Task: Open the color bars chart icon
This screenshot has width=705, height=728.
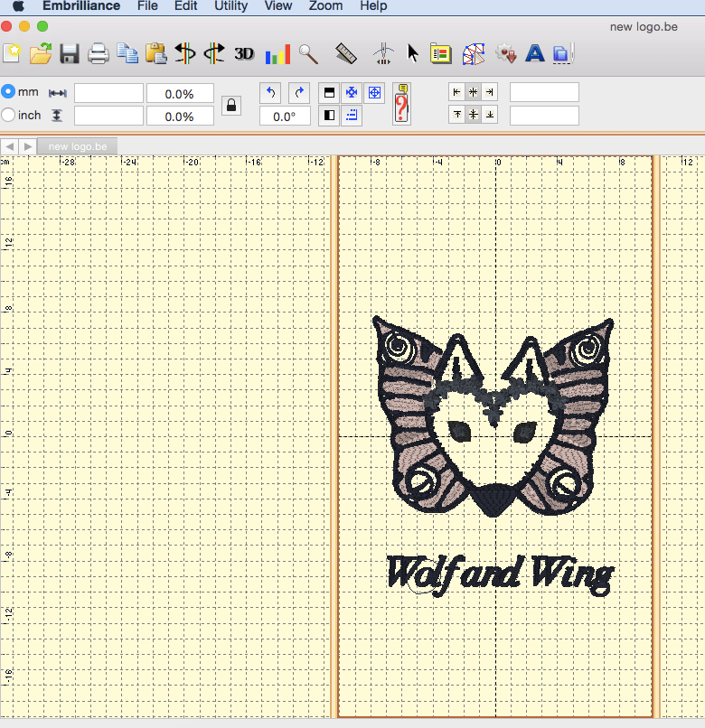Action: [x=277, y=54]
